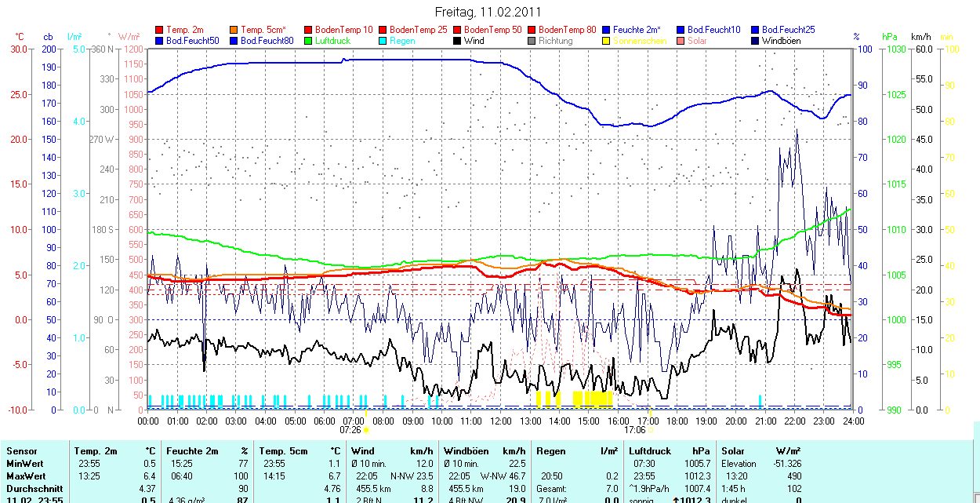This screenshot has width=980, height=503.
Task: Toggle the Windböen series legend label
Action: click(781, 40)
